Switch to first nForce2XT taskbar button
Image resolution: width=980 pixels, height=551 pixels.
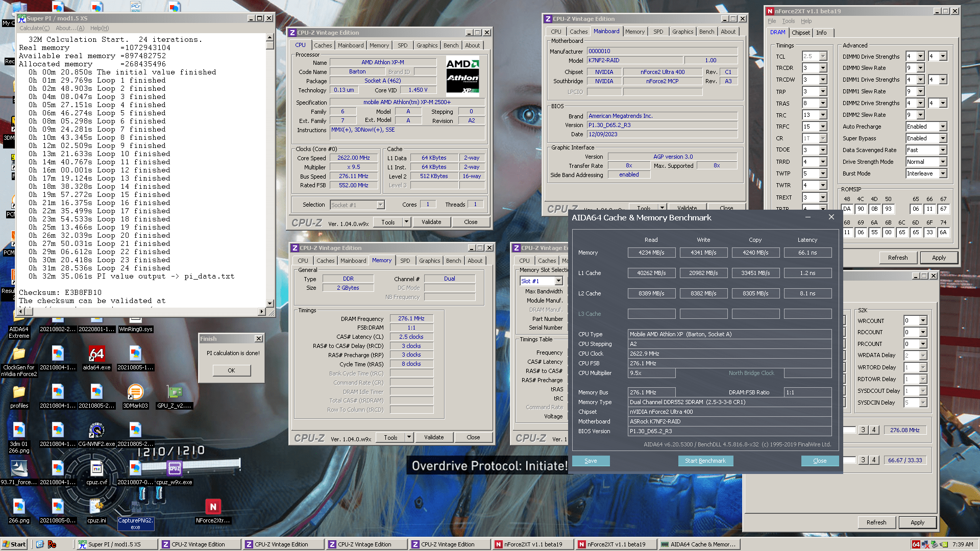pyautogui.click(x=532, y=544)
